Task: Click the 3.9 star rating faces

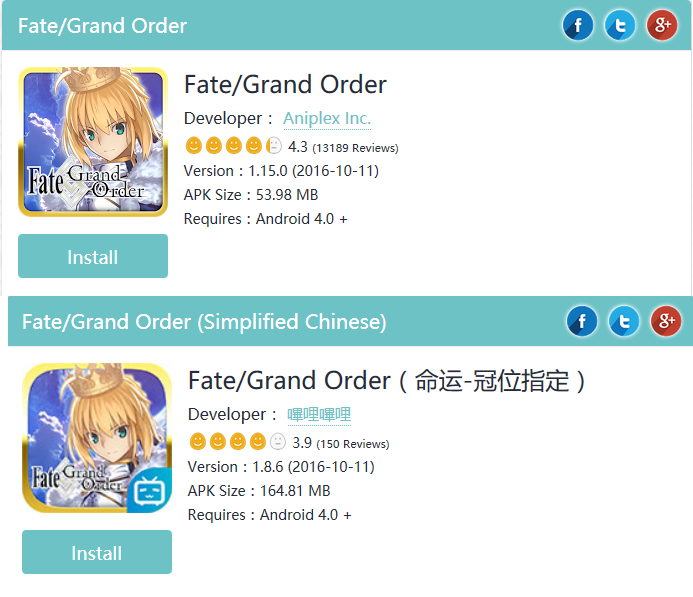Action: tap(238, 441)
